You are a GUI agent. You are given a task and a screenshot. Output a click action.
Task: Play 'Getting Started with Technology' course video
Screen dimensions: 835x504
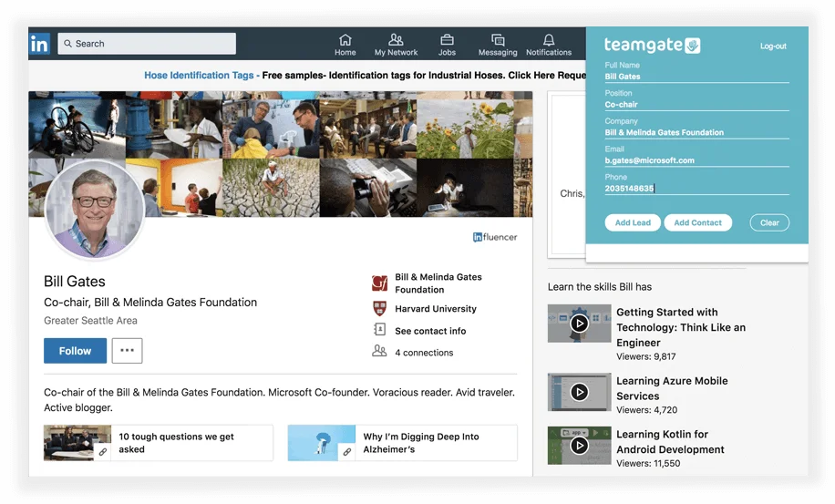[580, 323]
